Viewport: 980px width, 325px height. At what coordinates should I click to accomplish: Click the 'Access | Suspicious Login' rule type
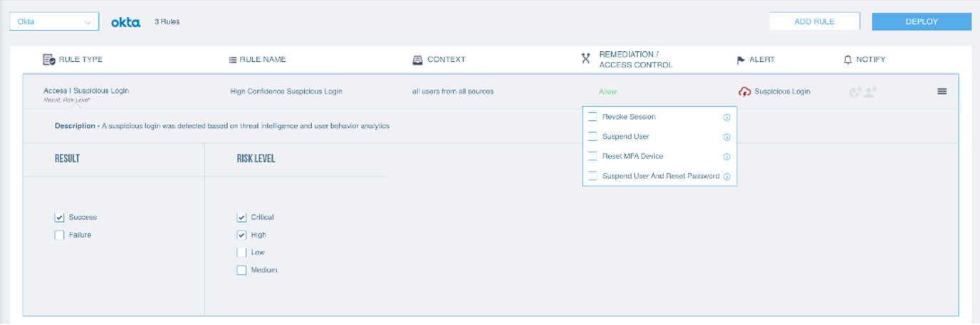[x=86, y=91]
